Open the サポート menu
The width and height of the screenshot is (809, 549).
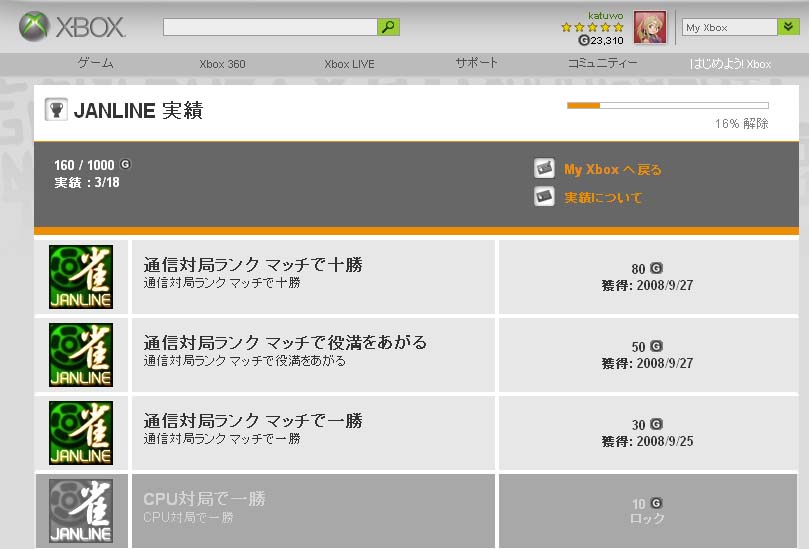tap(477, 63)
